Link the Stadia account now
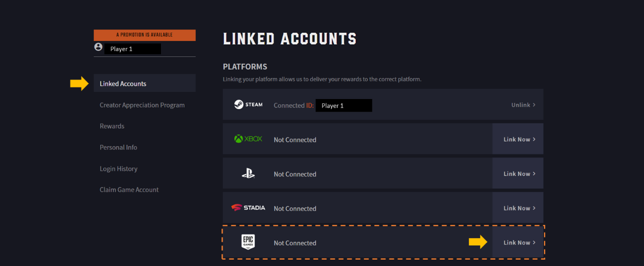This screenshot has width=644, height=266. click(x=519, y=208)
